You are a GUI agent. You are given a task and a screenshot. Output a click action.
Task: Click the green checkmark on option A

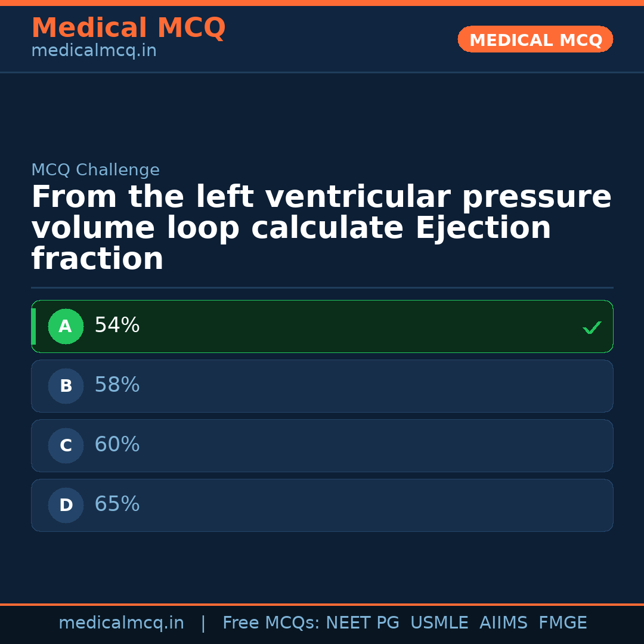(592, 327)
